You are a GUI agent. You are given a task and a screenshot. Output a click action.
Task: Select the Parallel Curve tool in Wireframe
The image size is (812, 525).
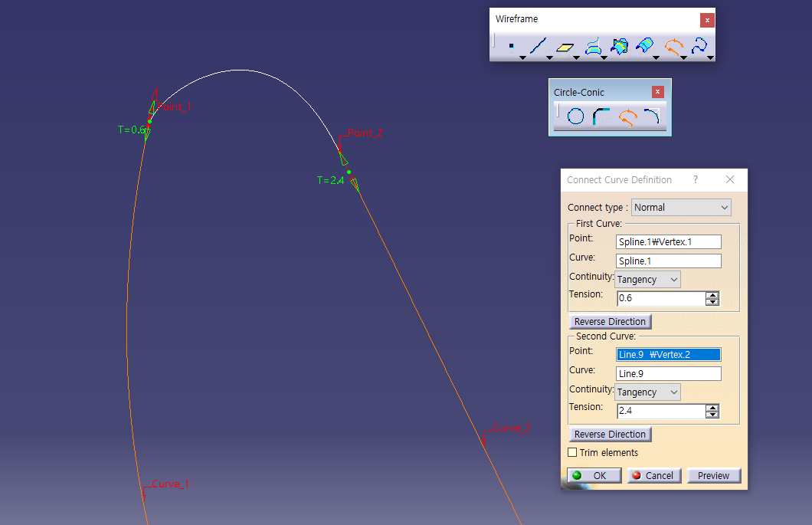(645, 47)
